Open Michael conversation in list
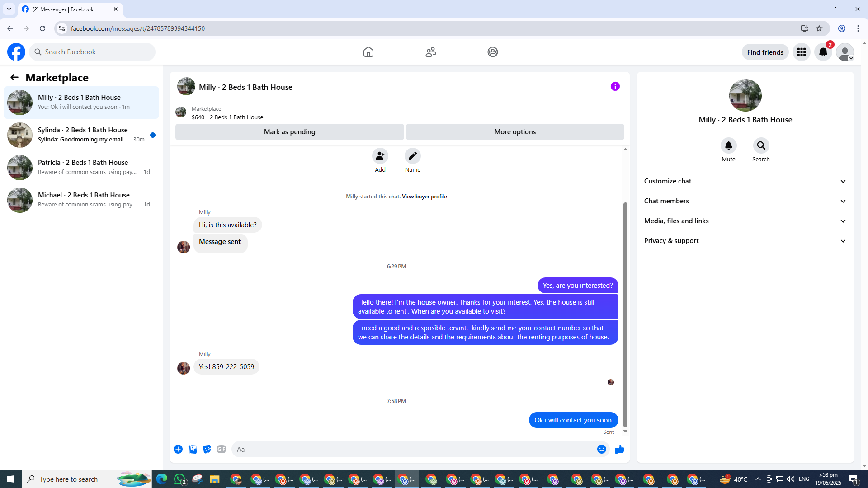Screen dimensions: 868x488 [81, 200]
